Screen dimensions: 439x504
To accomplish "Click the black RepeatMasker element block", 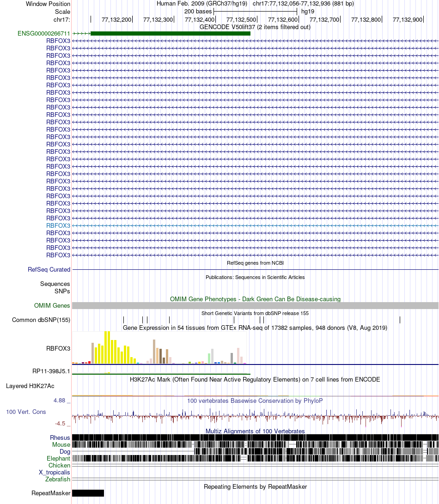I will point(88,493).
